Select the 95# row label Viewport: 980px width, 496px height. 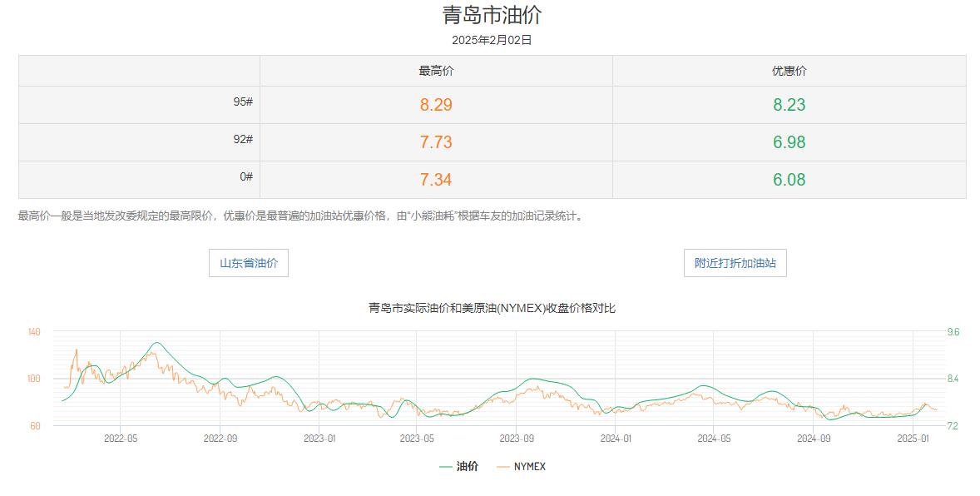(x=243, y=102)
